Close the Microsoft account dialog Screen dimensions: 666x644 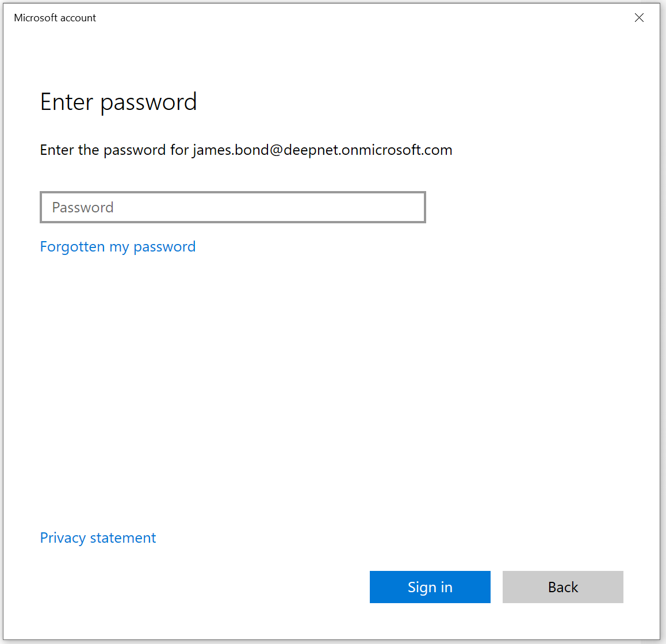(x=639, y=18)
